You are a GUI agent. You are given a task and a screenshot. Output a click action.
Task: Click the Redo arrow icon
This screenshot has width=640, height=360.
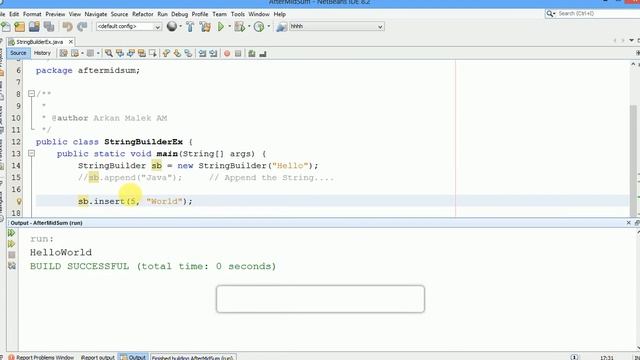[82, 27]
